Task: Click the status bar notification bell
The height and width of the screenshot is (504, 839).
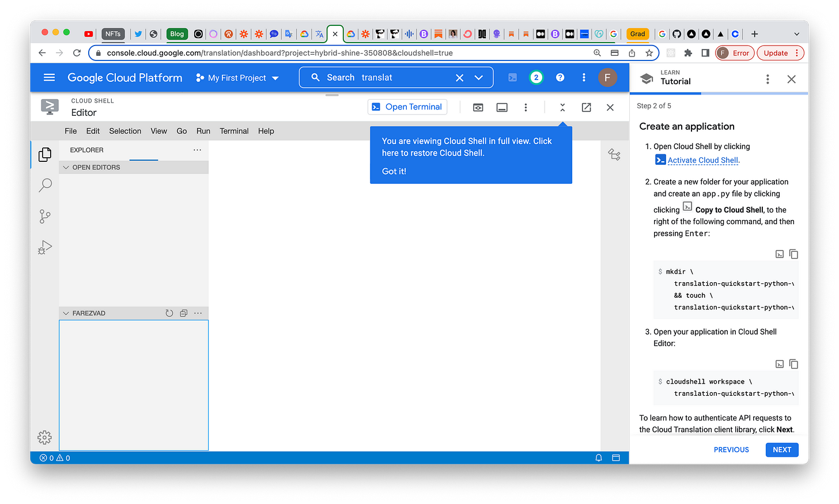Action: click(x=599, y=458)
